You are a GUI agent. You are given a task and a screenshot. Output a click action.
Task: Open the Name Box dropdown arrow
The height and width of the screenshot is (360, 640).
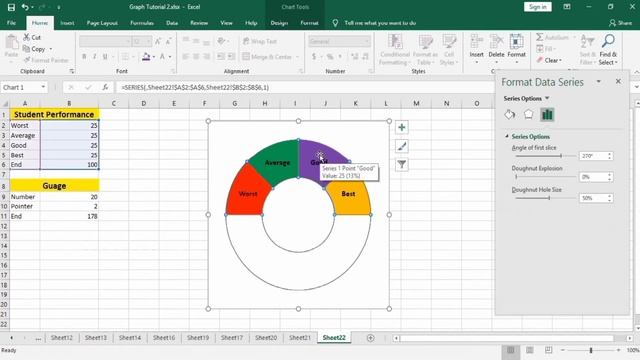43,87
